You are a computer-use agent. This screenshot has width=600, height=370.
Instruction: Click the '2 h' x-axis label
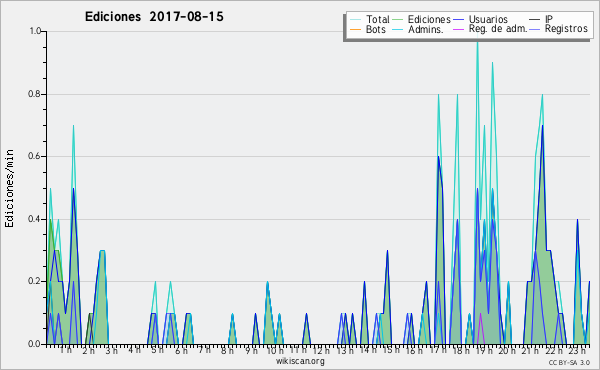pyautogui.click(x=88, y=351)
